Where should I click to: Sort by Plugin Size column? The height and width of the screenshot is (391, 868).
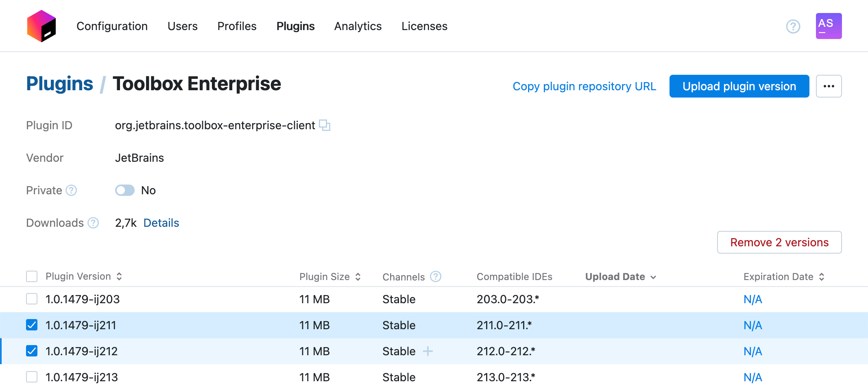pos(330,277)
